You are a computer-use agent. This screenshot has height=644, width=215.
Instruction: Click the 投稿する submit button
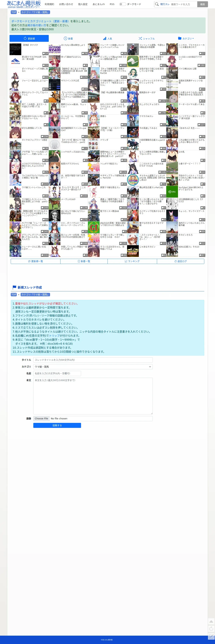[57, 425]
